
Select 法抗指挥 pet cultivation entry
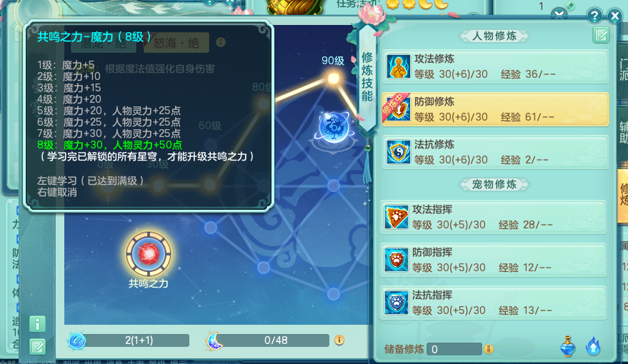point(494,303)
